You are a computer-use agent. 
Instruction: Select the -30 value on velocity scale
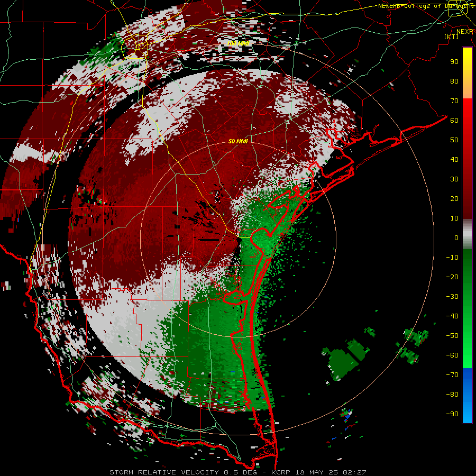coord(452,297)
